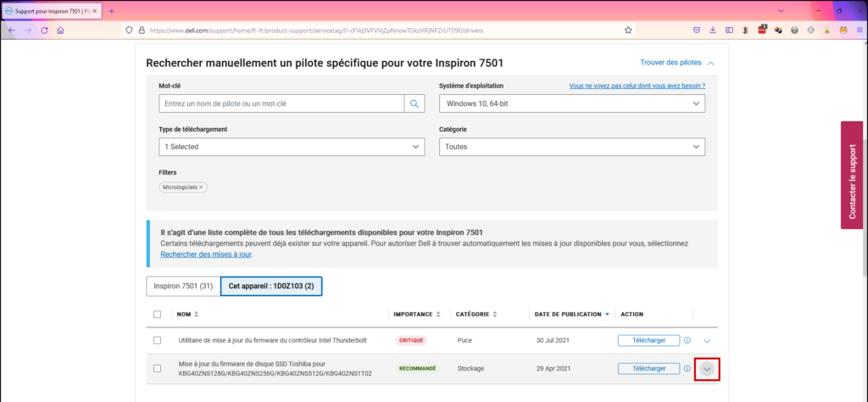This screenshot has width=868, height=402.
Task: Click the Utilitaire de mise à jour Thunderbolt name
Action: tap(272, 341)
